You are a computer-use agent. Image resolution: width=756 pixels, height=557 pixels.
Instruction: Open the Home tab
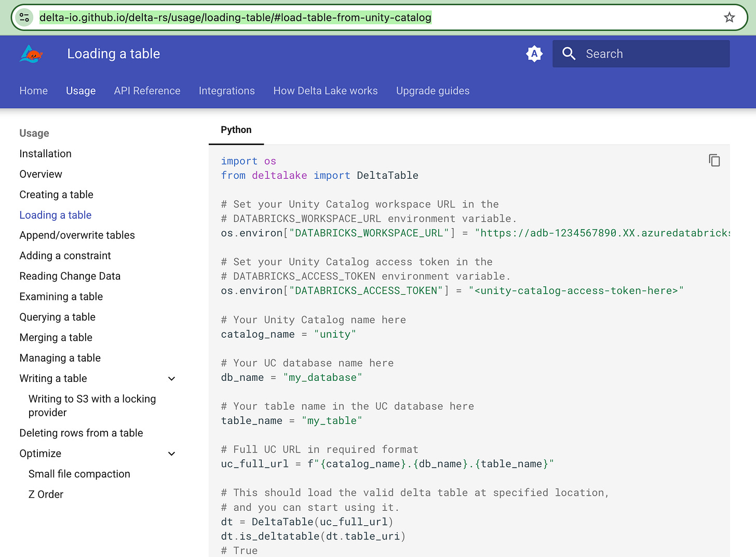coord(34,91)
